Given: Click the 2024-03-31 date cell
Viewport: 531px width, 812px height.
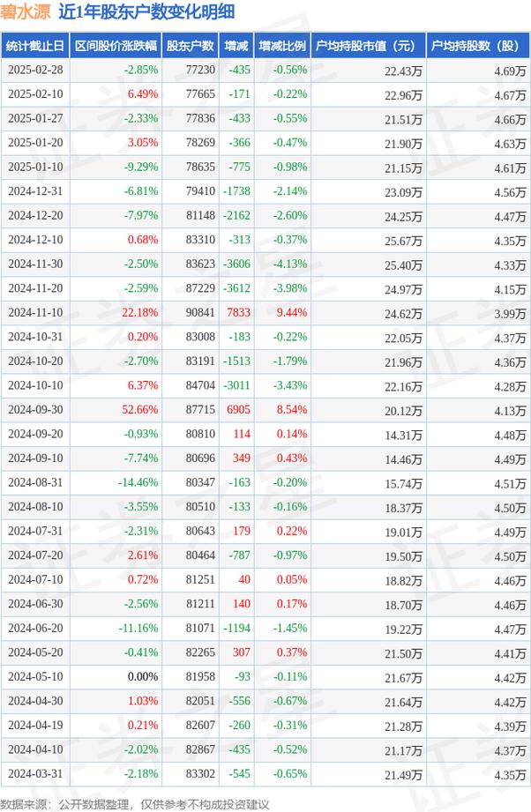Looking at the screenshot, I should click(x=36, y=773).
